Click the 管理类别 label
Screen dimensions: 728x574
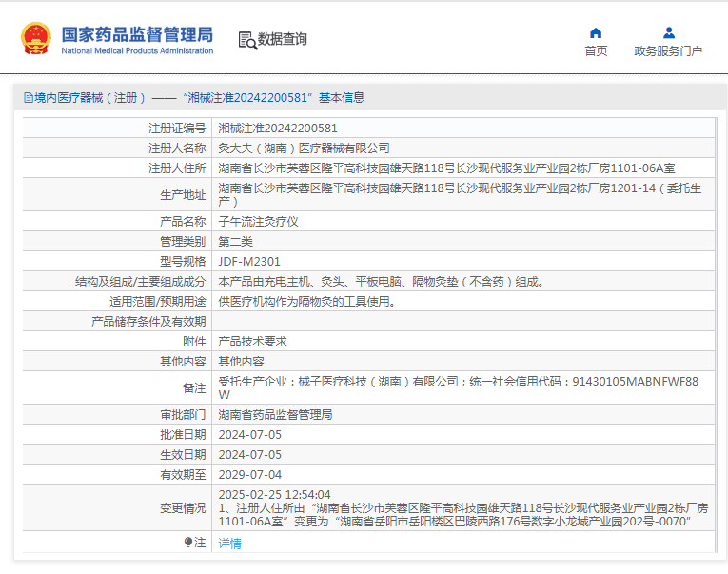point(183,242)
